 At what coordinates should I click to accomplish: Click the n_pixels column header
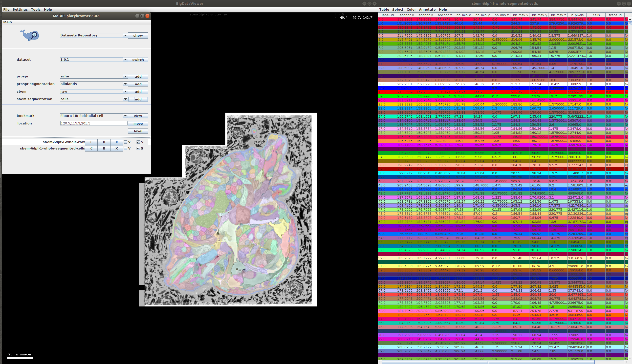577,15
